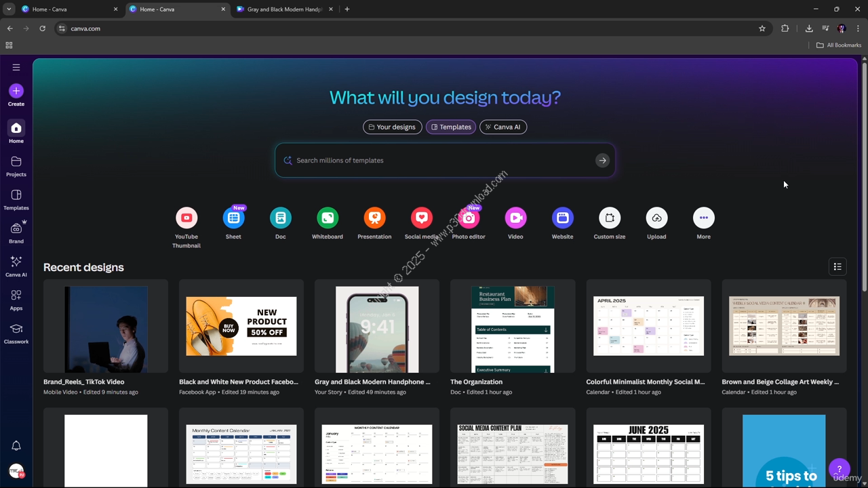Select the Templates filter pill
868x488 pixels.
point(451,127)
